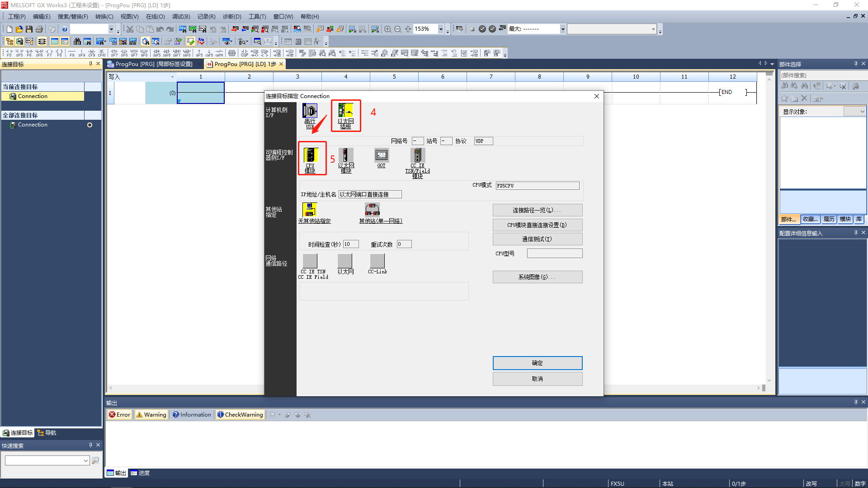Image resolution: width=868 pixels, height=488 pixels.
Task: Open 工程(P) menu
Action: (x=17, y=17)
